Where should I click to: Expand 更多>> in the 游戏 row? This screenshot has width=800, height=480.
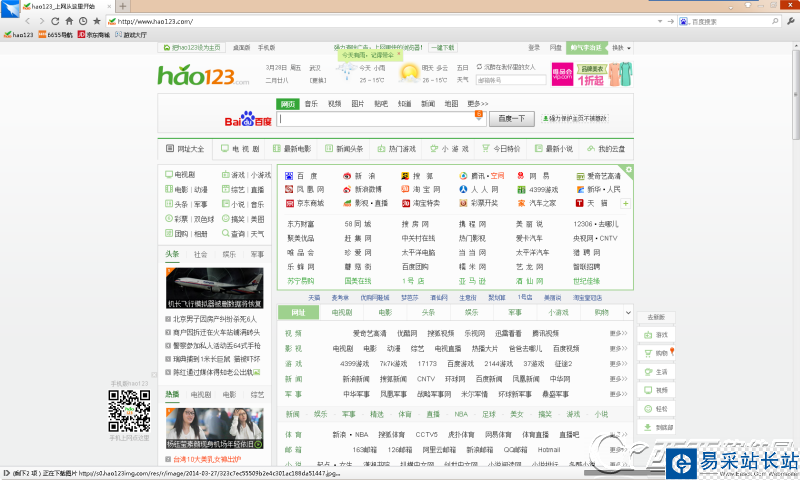(x=618, y=364)
